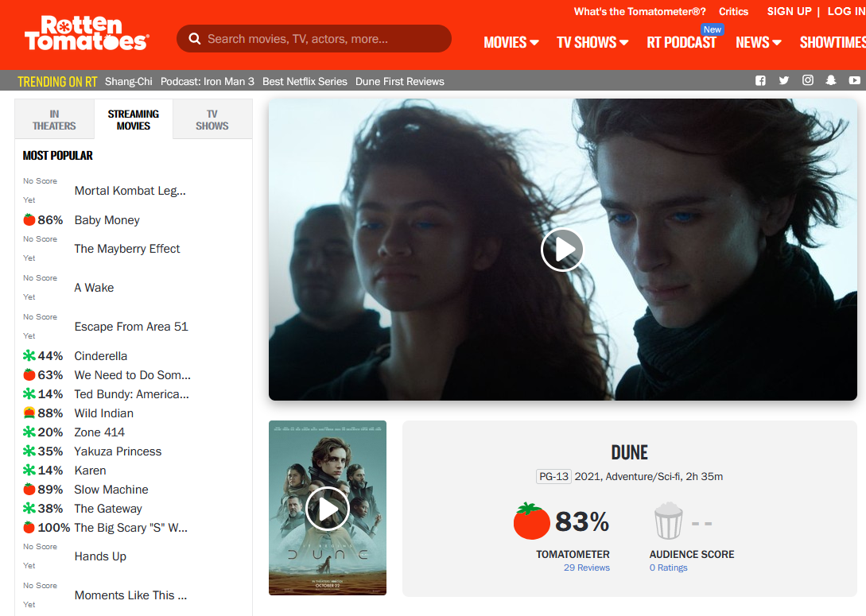Open the 29 Reviews link
Screen dimensions: 866x616
[x=587, y=568]
